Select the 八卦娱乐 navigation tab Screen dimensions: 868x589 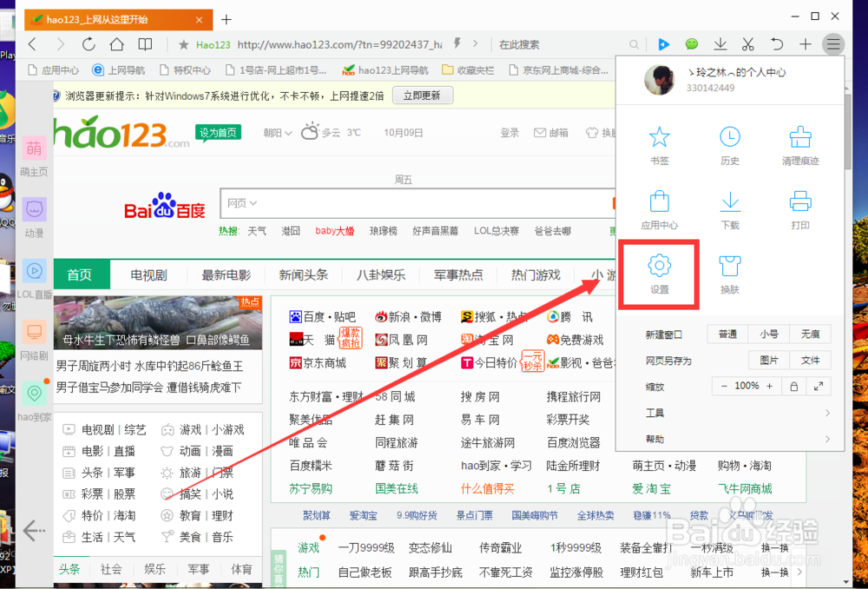(381, 275)
